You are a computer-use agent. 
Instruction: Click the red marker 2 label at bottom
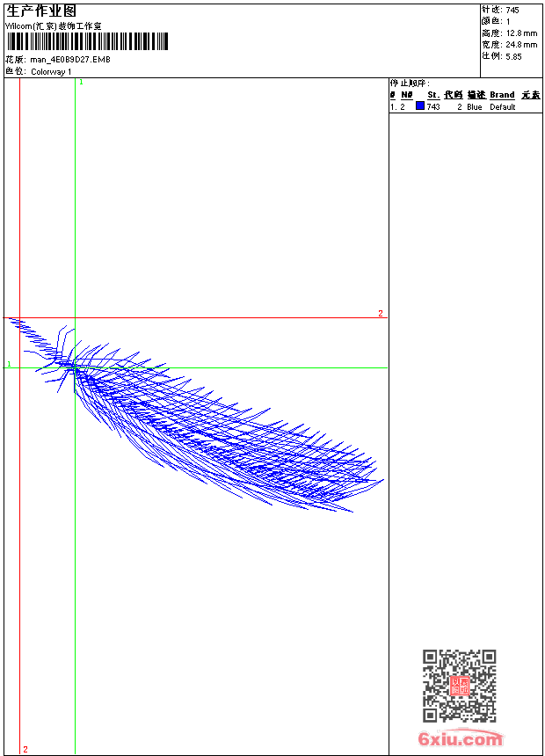pos(25,749)
